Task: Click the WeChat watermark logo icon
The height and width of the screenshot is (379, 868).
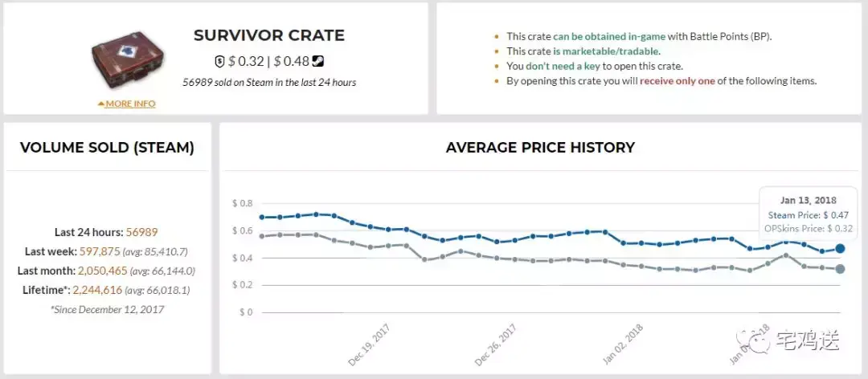Action: coord(756,340)
